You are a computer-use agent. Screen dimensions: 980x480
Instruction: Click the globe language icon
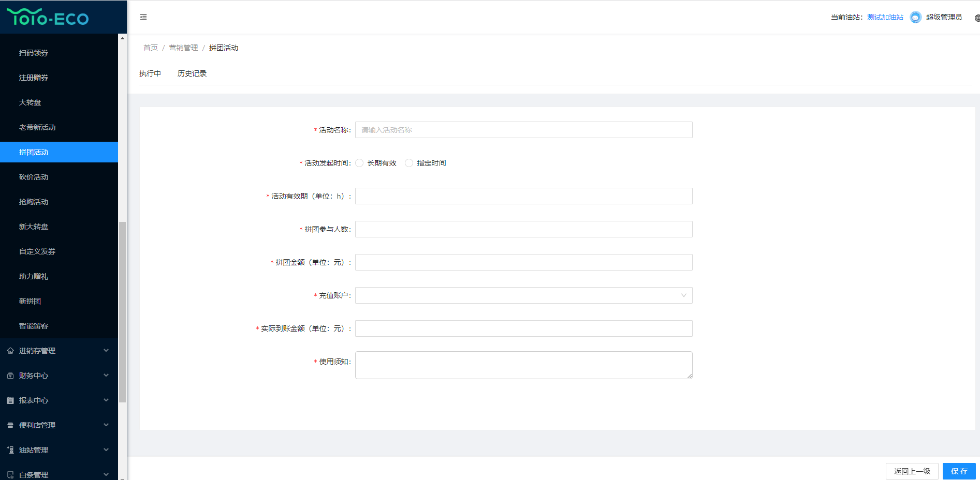pos(977,18)
